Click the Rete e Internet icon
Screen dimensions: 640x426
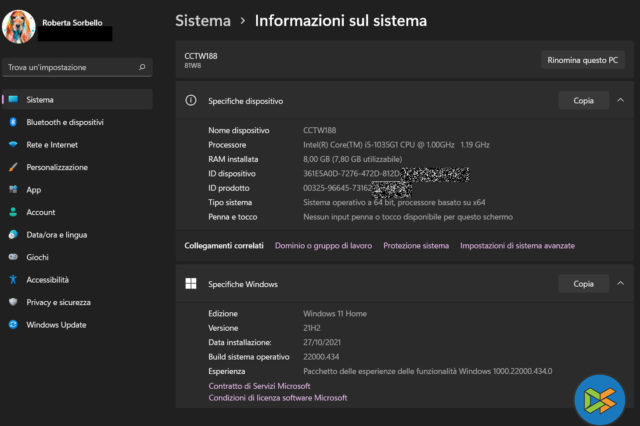click(13, 144)
